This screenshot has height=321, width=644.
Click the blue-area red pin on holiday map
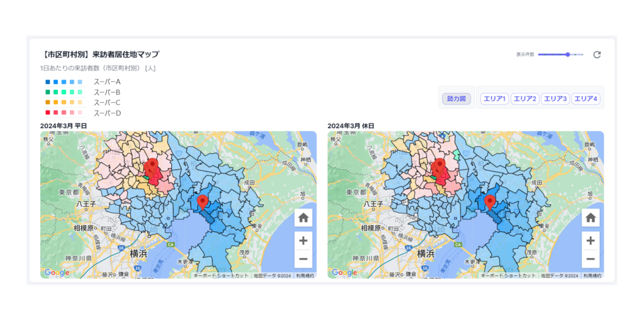[x=489, y=202]
